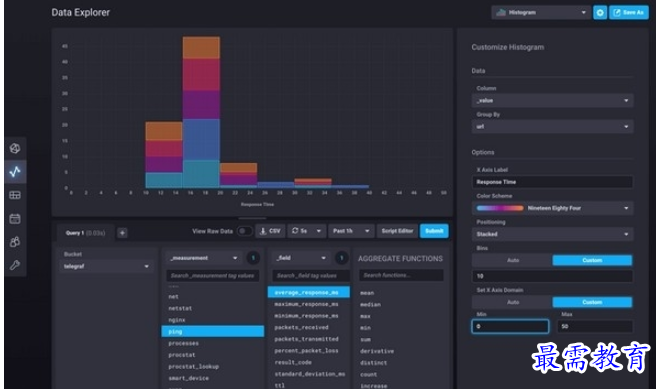Click the gear customize visualization button
Viewport: 656px width, 389px height.
click(x=600, y=13)
